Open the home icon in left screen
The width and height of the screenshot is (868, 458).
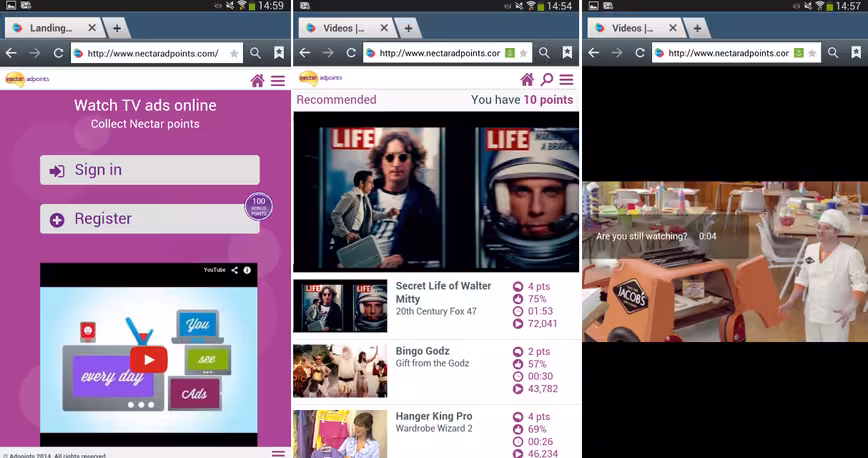(257, 81)
